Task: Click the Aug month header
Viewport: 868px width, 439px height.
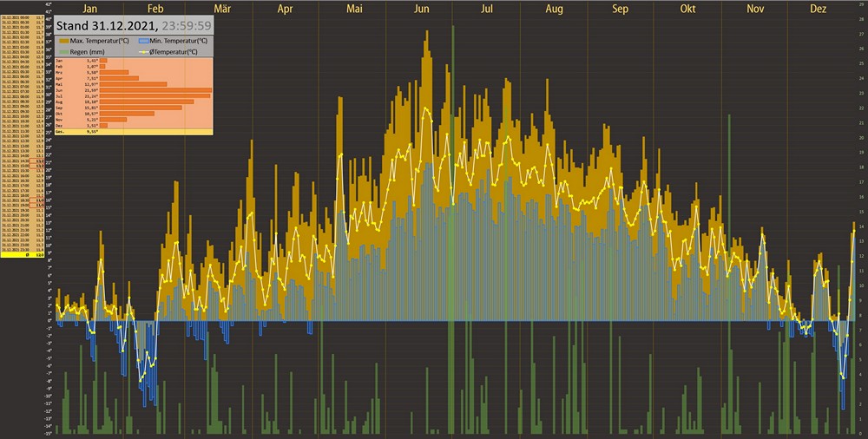Action: point(554,9)
